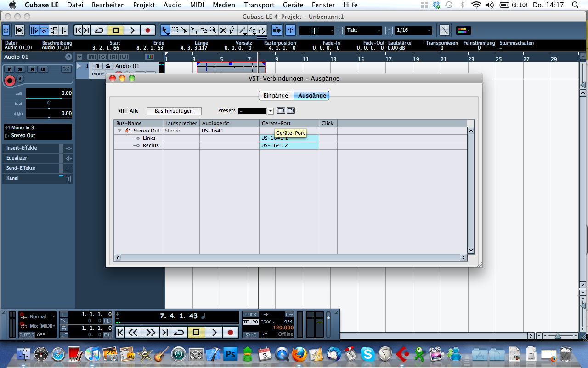Select the Play speaker tool

[252, 30]
